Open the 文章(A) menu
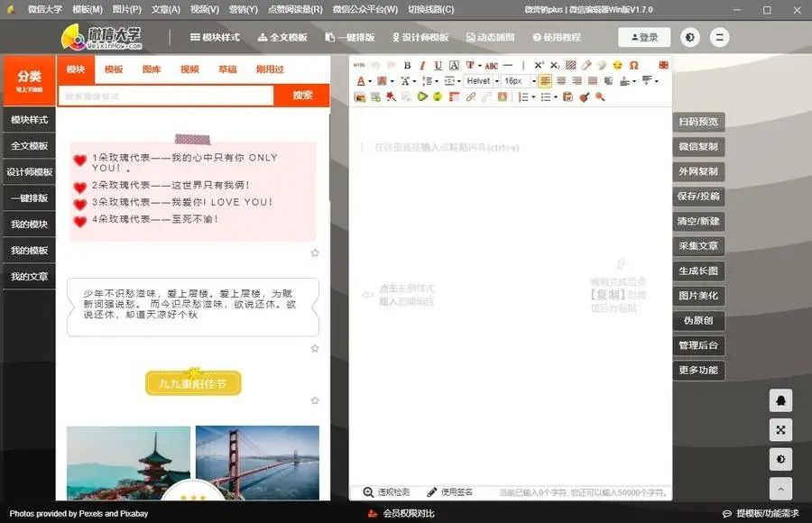812x523 pixels. pos(166,9)
